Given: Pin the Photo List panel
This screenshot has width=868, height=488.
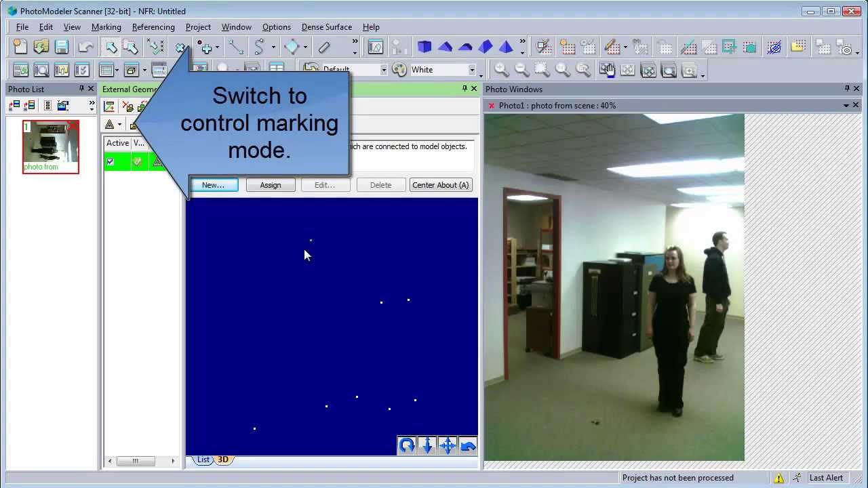Looking at the screenshot, I should [x=81, y=89].
